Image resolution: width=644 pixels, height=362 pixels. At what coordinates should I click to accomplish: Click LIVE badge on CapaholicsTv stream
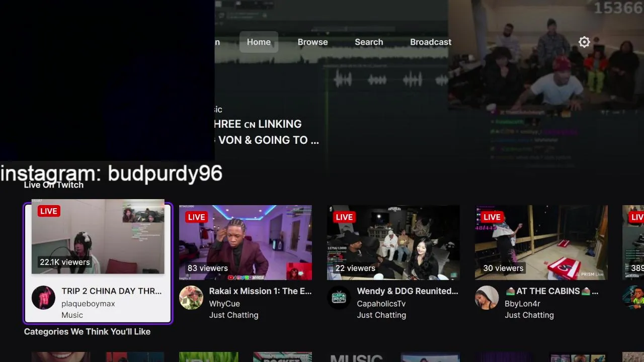pyautogui.click(x=344, y=217)
